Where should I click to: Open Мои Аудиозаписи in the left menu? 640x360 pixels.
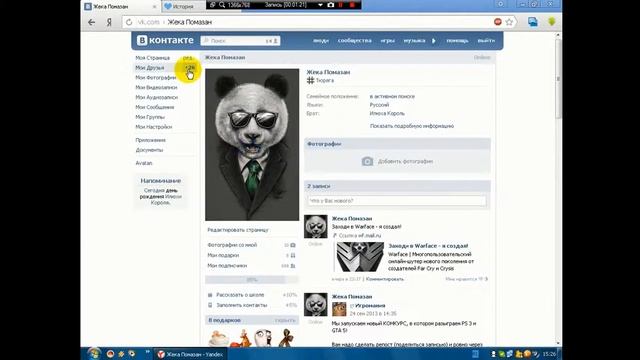point(157,97)
